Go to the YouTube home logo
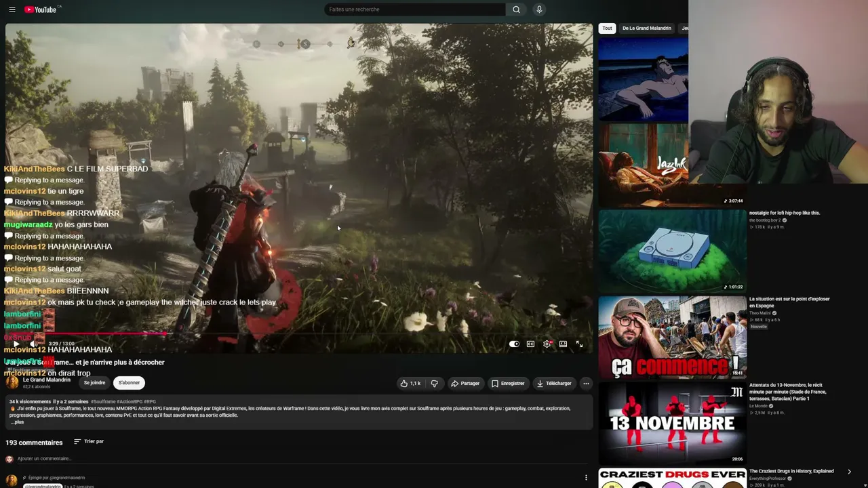Screen dimensions: 868x488 tap(41, 9)
